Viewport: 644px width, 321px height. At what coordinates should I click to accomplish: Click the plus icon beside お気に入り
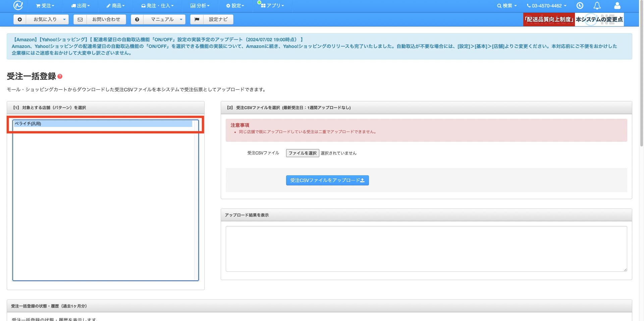pyautogui.click(x=20, y=19)
